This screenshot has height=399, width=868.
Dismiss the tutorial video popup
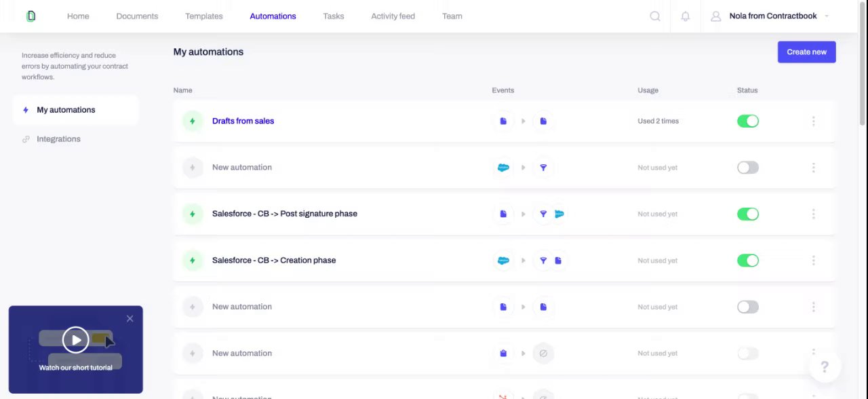coord(130,319)
